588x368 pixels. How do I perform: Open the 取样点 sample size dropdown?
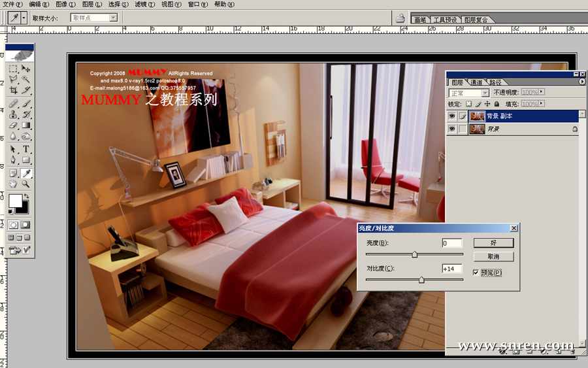click(x=113, y=18)
